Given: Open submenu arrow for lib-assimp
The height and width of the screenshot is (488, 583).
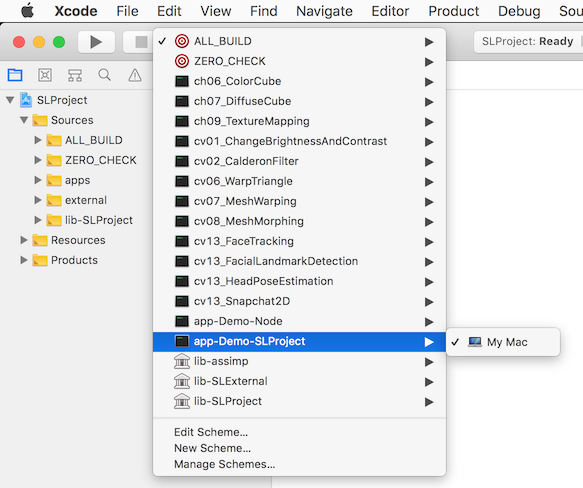Looking at the screenshot, I should pyautogui.click(x=429, y=362).
